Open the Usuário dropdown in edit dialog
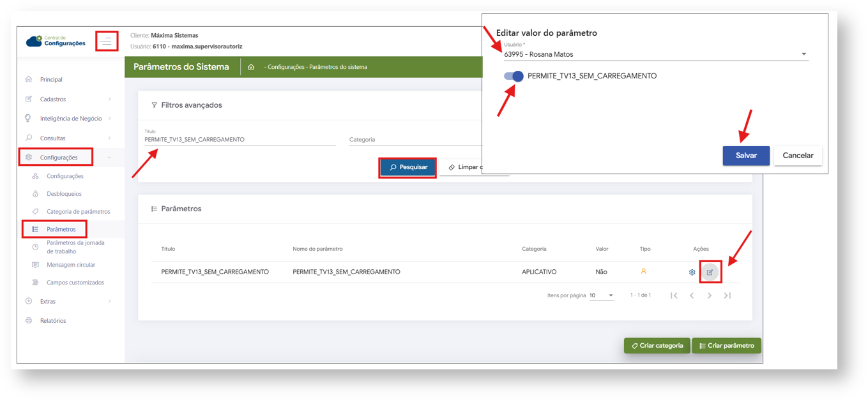Image resolution: width=868 pixels, height=400 pixels. 656,54
